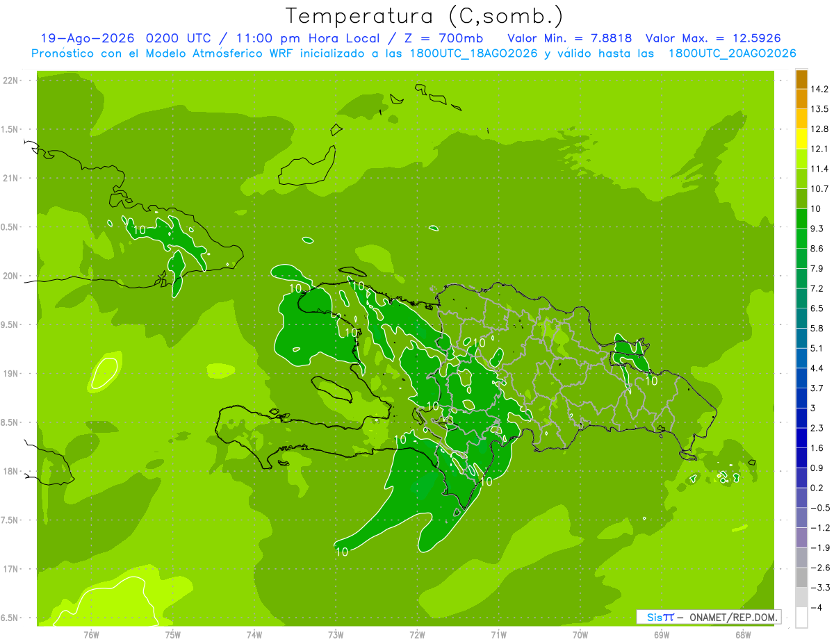Screen dimensions: 834x644
Task: Click the "74W" longitude label
Action: (x=254, y=635)
